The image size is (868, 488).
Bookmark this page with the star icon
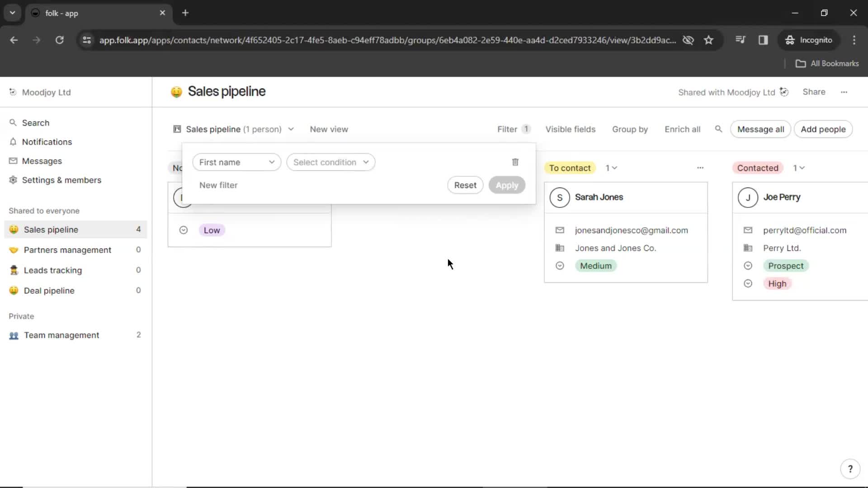click(x=708, y=40)
